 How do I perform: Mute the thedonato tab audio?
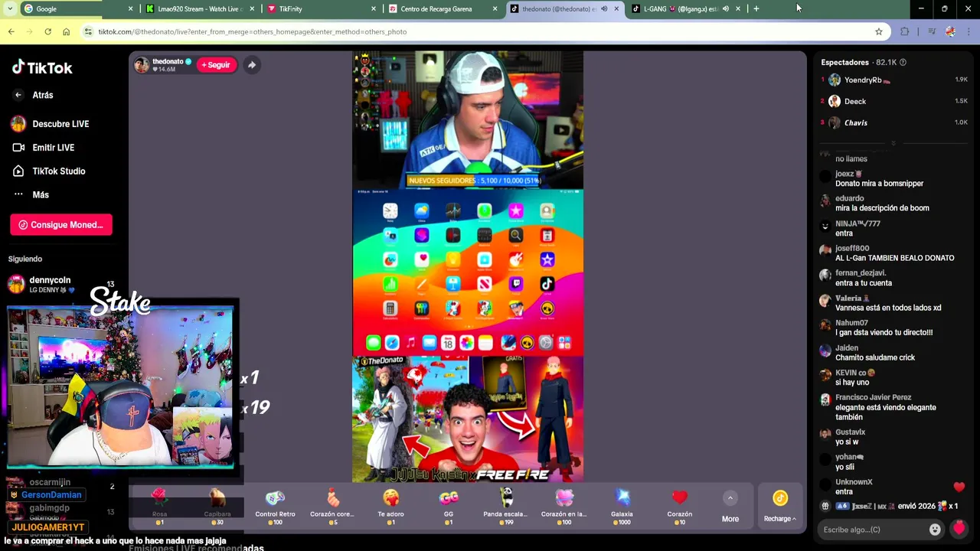[x=604, y=9]
